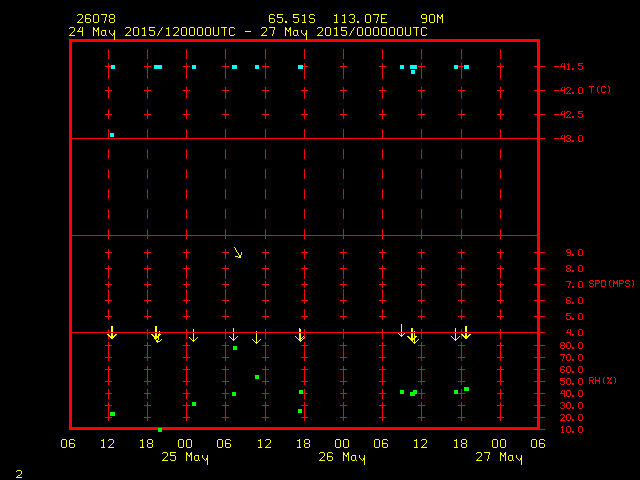Click the green humidity point below the chart frame
640x480 pixels.
(x=160, y=430)
